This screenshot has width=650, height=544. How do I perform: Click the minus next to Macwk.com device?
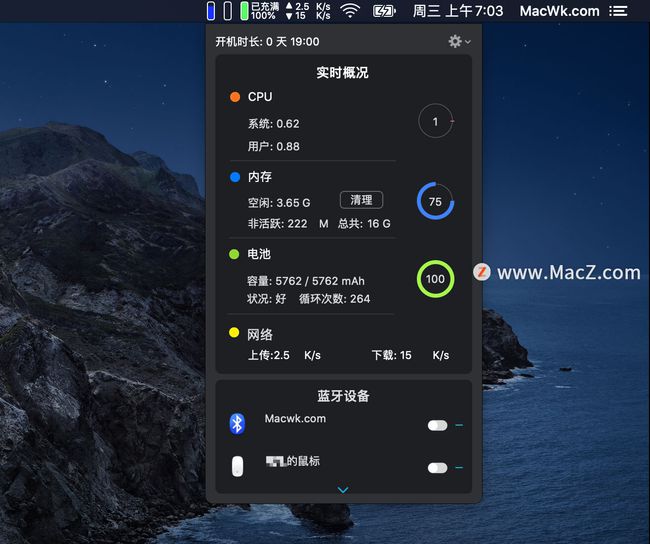pos(459,425)
